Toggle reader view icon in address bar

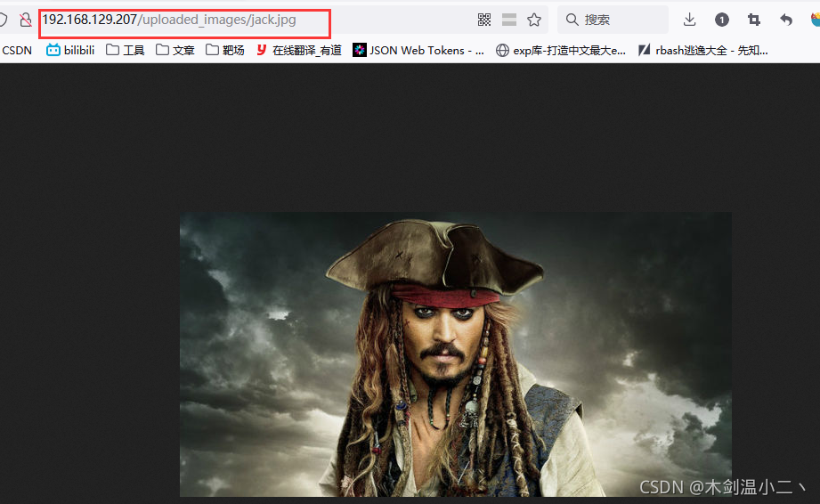click(509, 20)
